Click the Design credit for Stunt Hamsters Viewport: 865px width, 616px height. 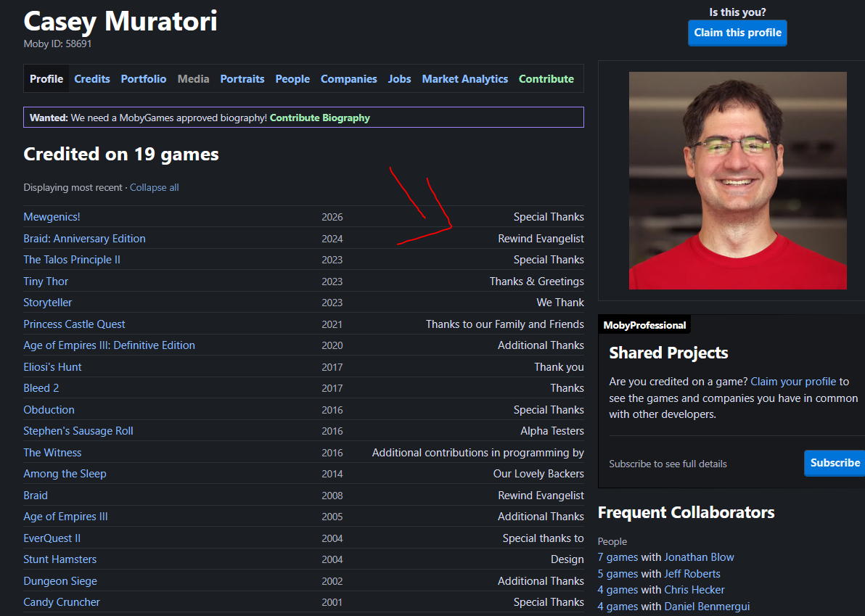[x=567, y=559]
